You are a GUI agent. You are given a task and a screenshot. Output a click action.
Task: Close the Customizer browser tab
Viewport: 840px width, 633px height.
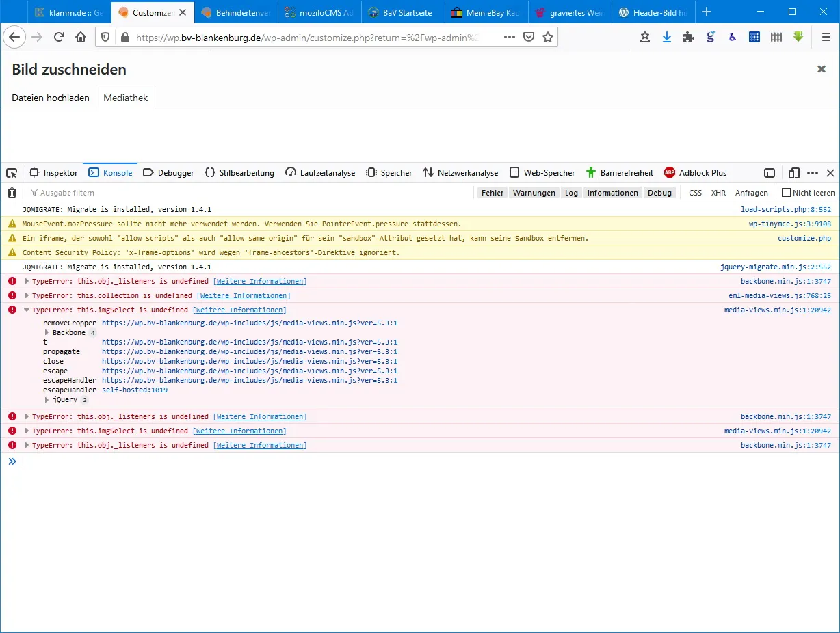pyautogui.click(x=183, y=12)
